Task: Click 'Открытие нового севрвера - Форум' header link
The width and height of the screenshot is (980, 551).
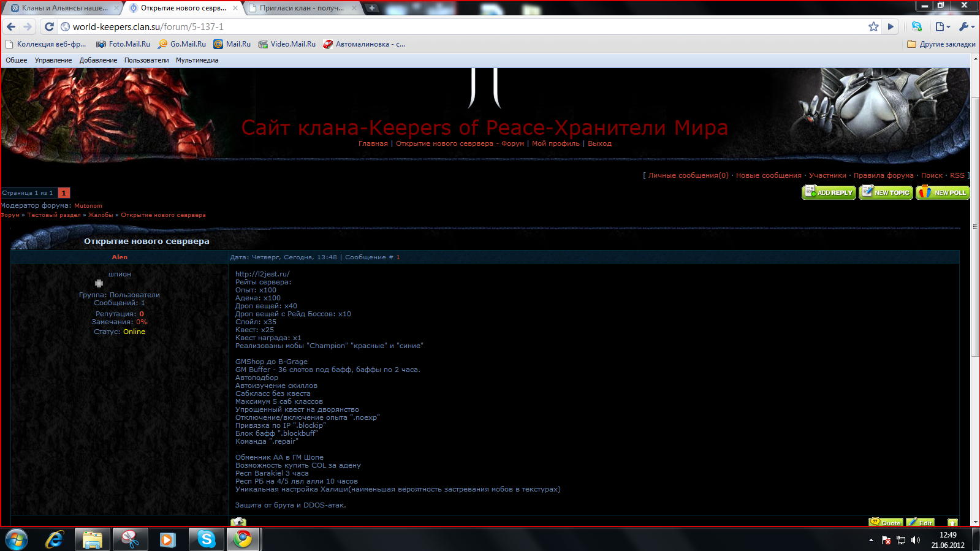Action: click(x=460, y=143)
